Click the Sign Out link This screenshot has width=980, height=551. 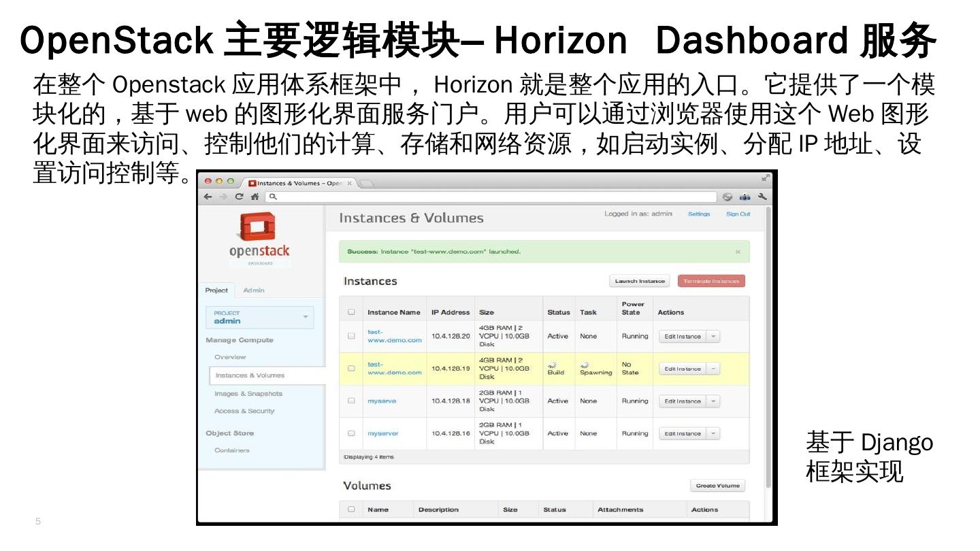coord(738,214)
